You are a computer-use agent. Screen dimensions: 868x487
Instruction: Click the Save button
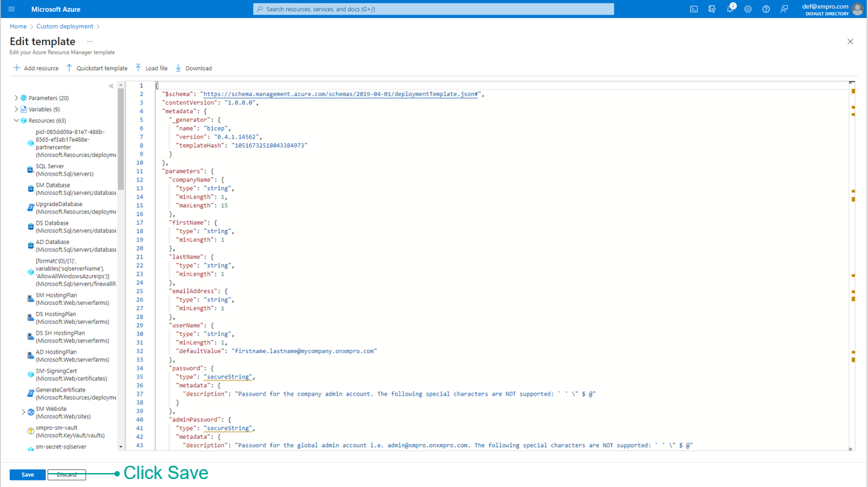point(27,474)
